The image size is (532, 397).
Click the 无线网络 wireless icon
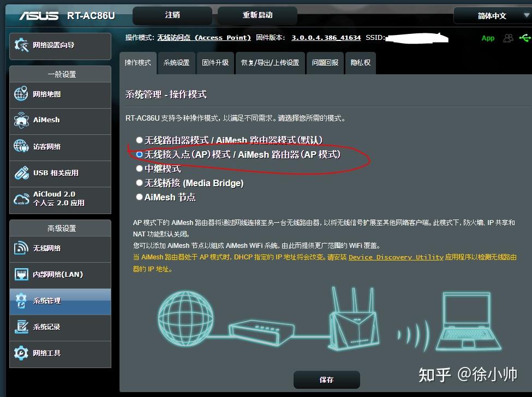21,248
